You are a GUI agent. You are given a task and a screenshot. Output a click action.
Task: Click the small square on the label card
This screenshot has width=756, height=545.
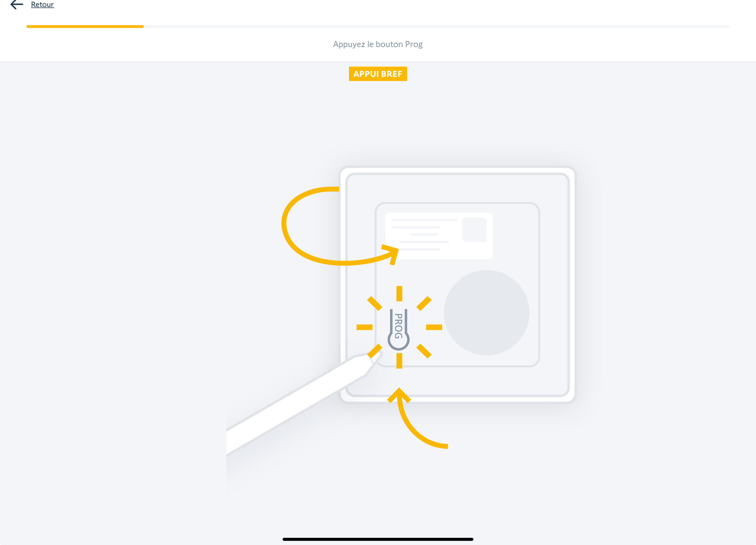(x=474, y=230)
